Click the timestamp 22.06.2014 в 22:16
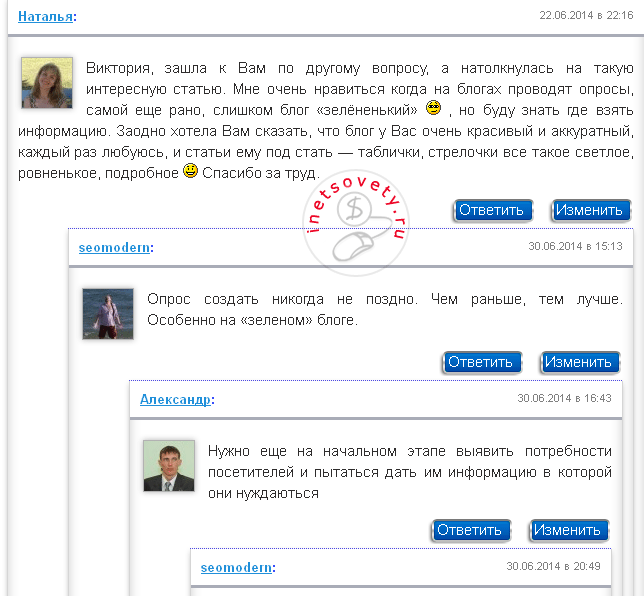Viewport: 644px width, 596px height. coord(586,15)
